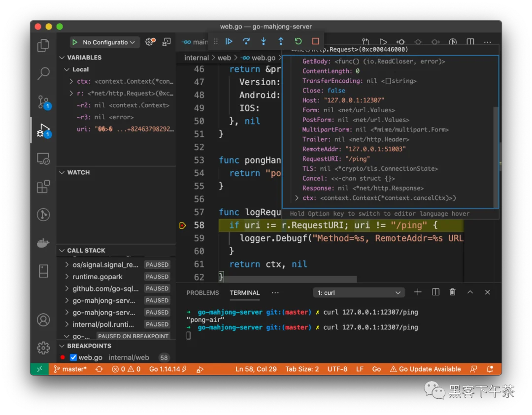Open Accounts icon in activity bar
This screenshot has height=415, width=532.
43,319
